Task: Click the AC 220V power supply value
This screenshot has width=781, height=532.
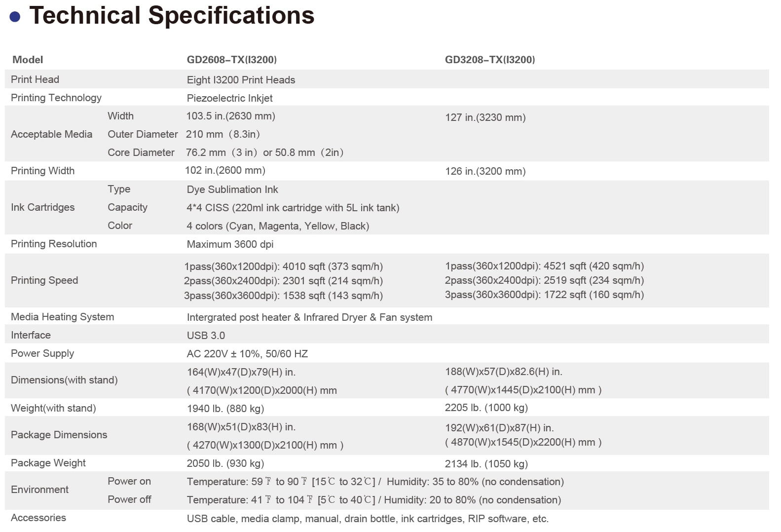Action: pyautogui.click(x=247, y=354)
